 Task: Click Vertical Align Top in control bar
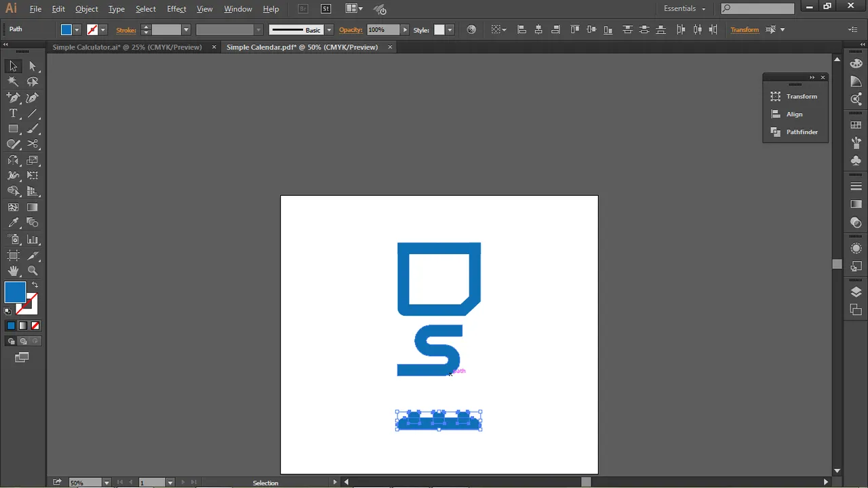coord(575,30)
